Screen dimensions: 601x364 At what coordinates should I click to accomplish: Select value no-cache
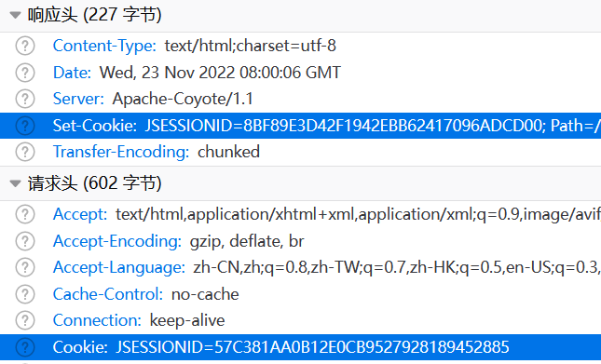[205, 294]
